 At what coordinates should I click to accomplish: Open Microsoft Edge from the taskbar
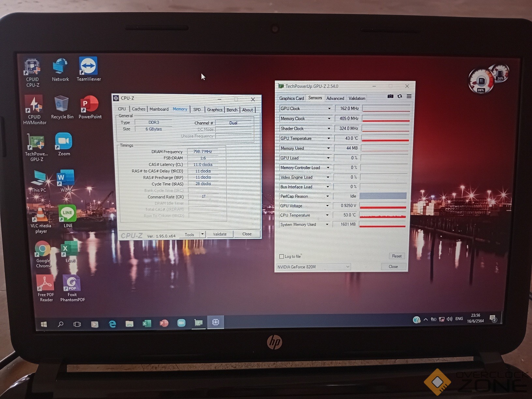(x=112, y=324)
